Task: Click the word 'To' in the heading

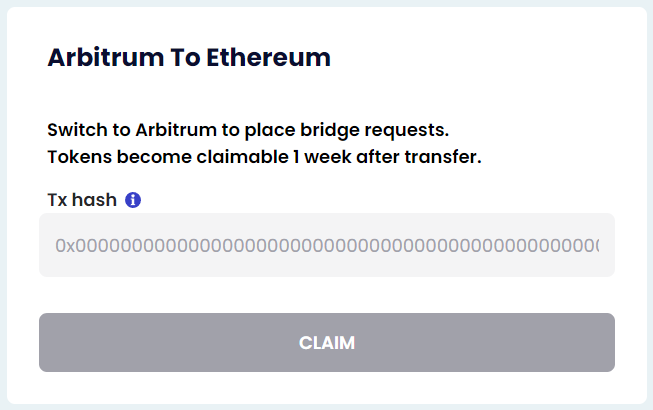Action: tap(185, 57)
